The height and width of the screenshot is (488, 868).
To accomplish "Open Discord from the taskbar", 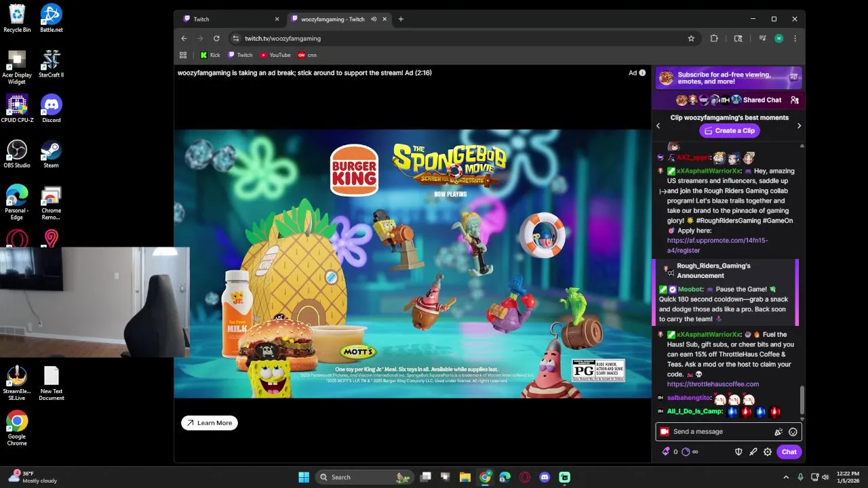I will [x=545, y=477].
